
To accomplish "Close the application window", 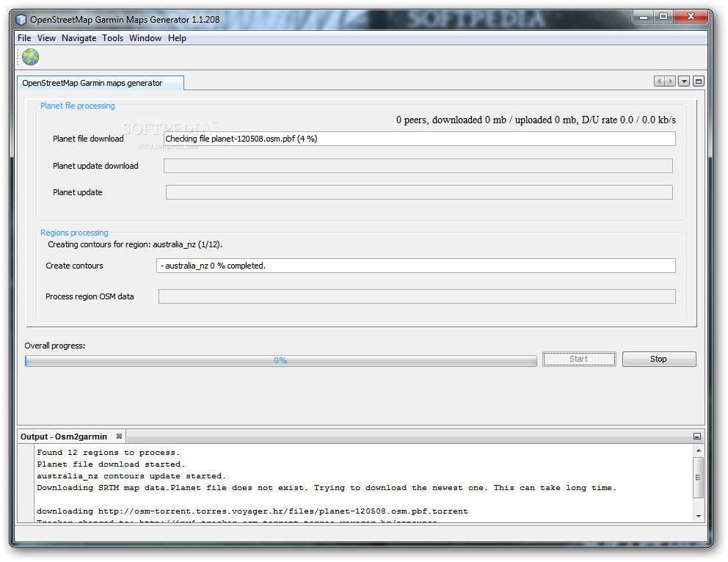I will (691, 17).
